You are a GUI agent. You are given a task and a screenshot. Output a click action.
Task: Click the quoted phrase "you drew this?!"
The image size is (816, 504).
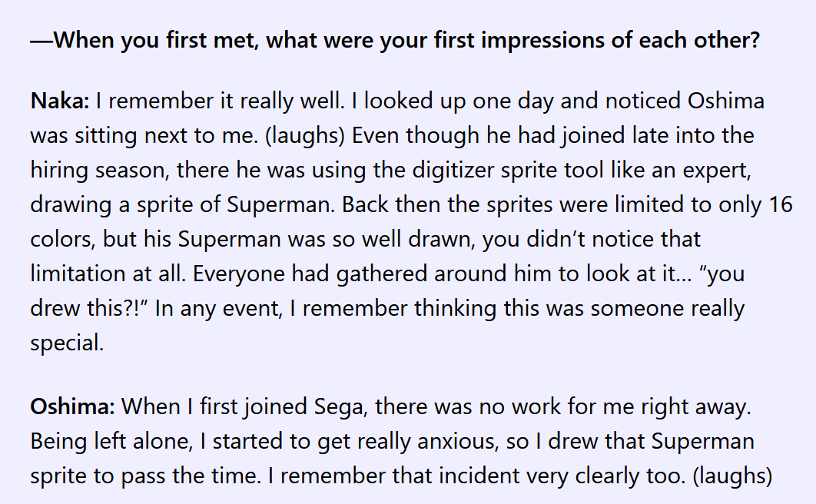click(388, 290)
